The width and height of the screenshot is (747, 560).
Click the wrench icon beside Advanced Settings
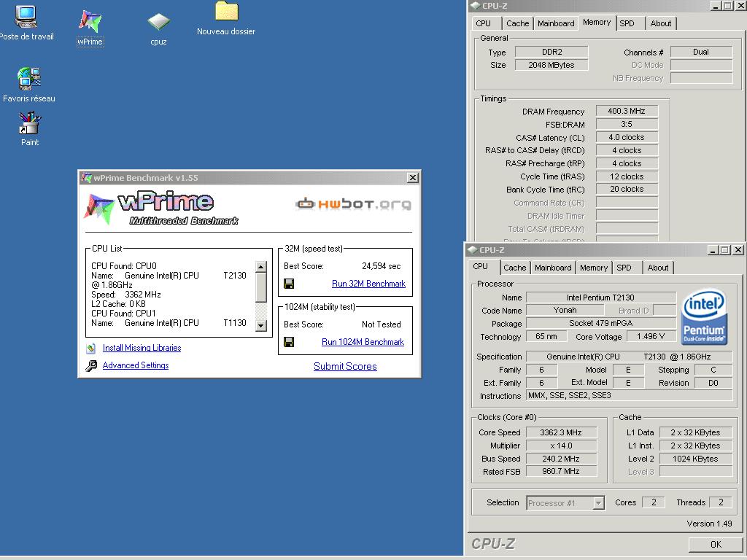[91, 366]
